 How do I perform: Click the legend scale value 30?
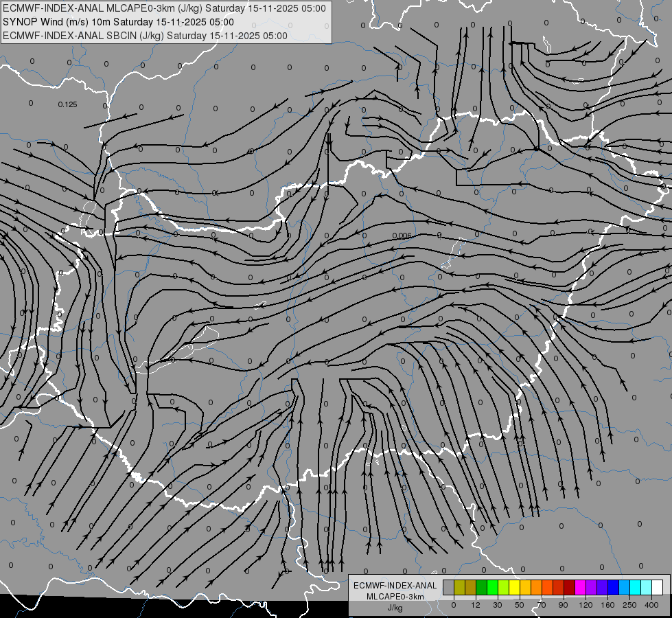point(498,605)
